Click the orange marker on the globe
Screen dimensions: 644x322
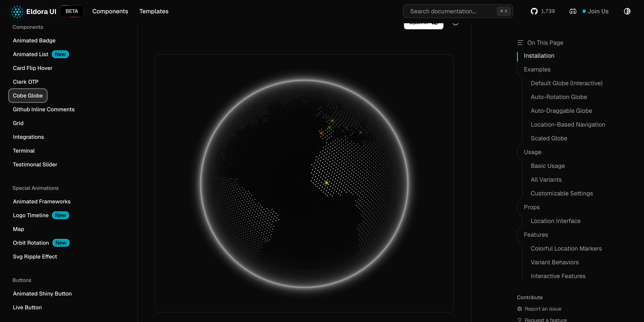pos(321,133)
